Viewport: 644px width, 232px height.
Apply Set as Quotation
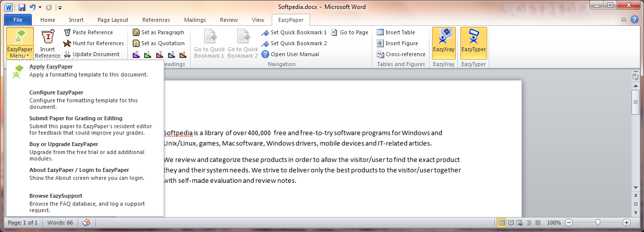(x=158, y=43)
